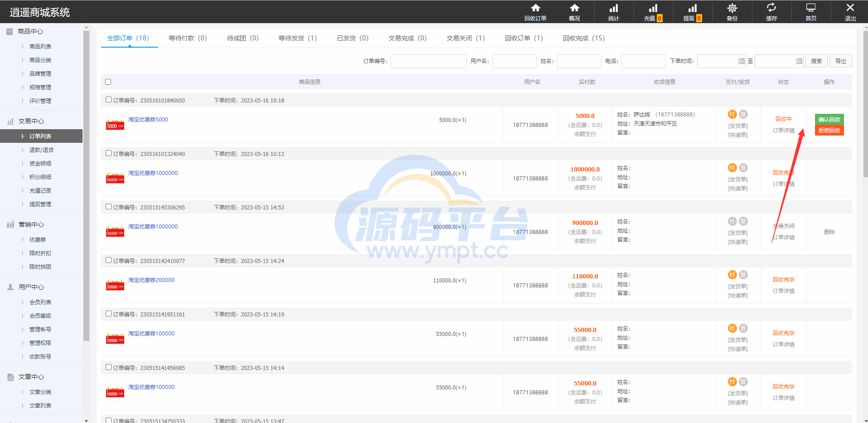Open 资金明细 in sidebar

pyautogui.click(x=40, y=164)
